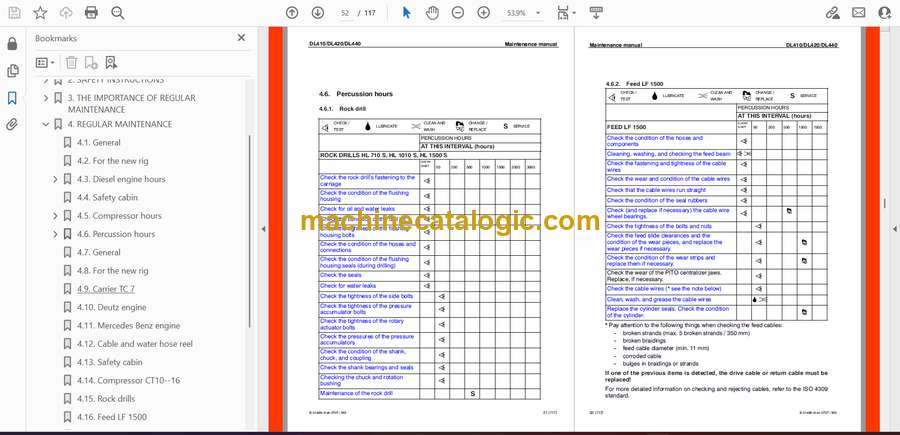Open bookmark 4.10. Deutz engine
The width and height of the screenshot is (900, 435).
pyautogui.click(x=111, y=307)
